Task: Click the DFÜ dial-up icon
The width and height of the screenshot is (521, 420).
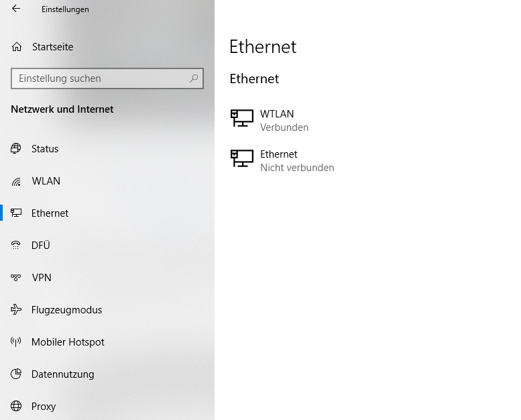Action: pyautogui.click(x=16, y=246)
